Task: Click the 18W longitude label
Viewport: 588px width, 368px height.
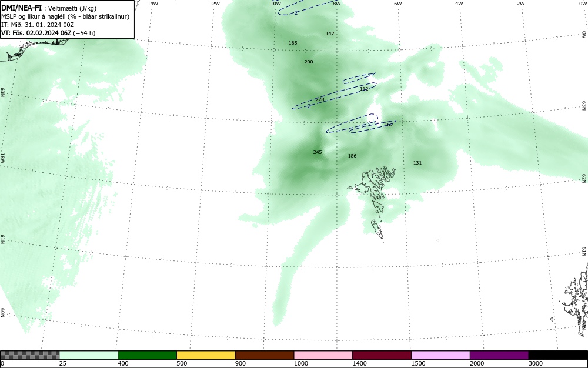Action: (x=2, y=158)
